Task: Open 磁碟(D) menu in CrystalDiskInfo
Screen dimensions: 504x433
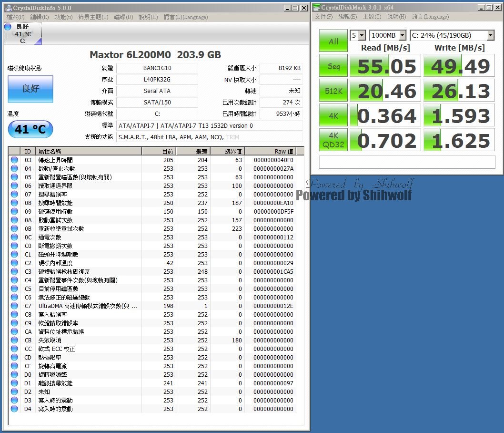Action: coord(123,17)
